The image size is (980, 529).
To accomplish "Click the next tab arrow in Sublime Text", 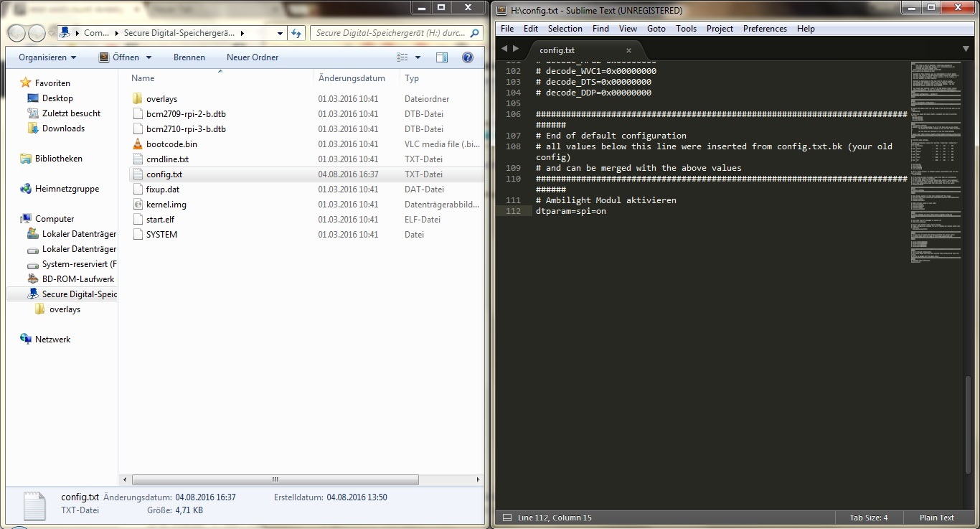I will 515,49.
